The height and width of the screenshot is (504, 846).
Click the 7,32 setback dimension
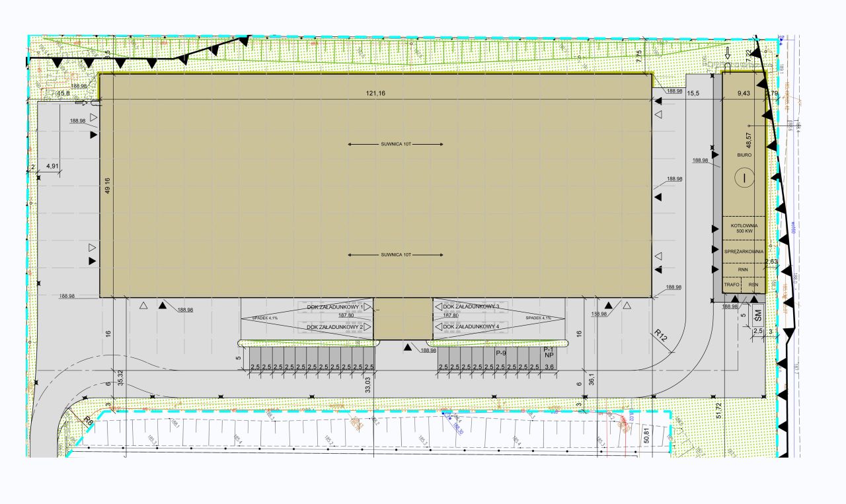749,57
